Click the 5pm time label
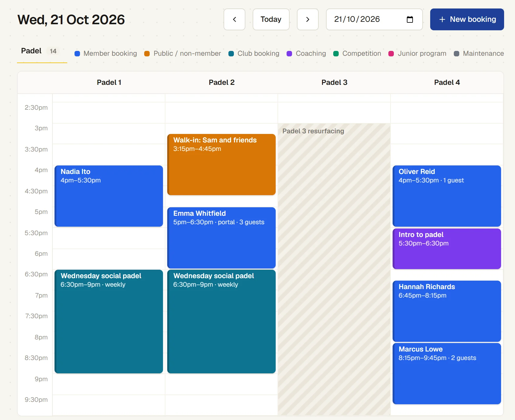The image size is (515, 420). [x=41, y=212]
